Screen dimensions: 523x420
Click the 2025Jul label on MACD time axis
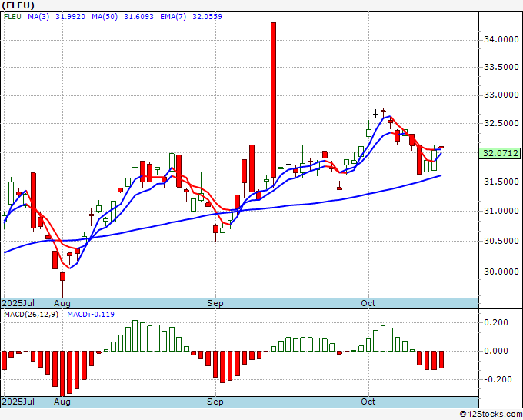click(18, 402)
